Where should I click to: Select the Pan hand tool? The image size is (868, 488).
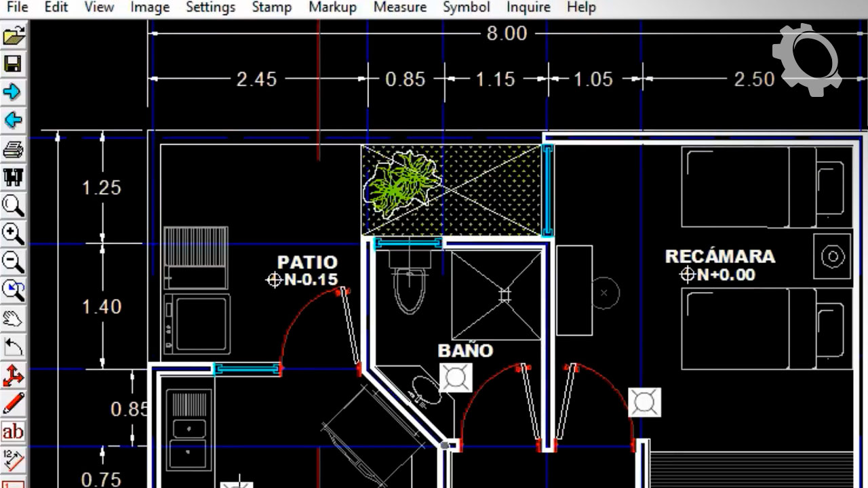pyautogui.click(x=13, y=319)
